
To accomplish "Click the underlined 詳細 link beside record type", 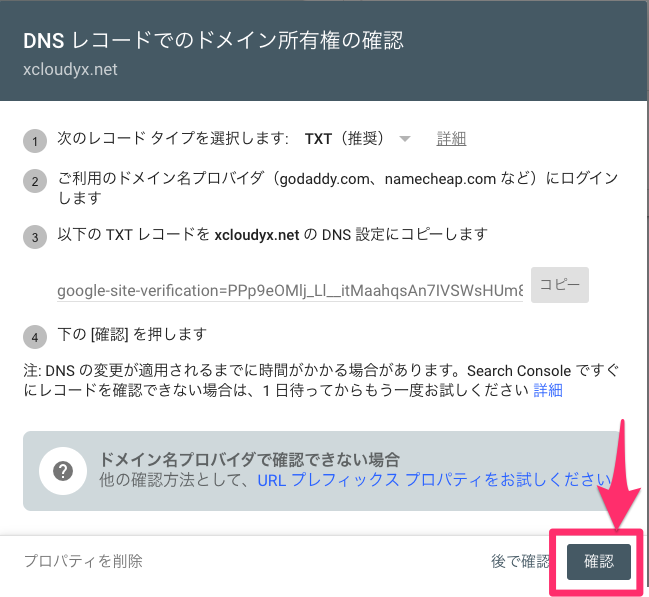I will (451, 139).
